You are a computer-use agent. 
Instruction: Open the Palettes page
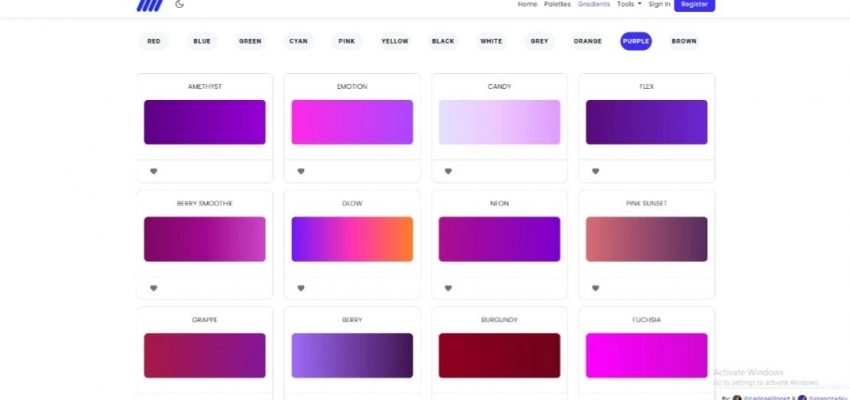tap(557, 4)
